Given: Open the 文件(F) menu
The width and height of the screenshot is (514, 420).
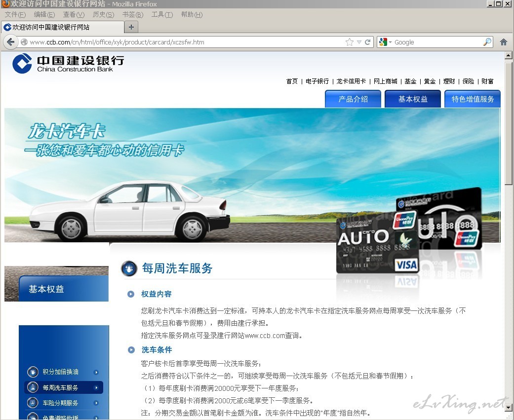Looking at the screenshot, I should (15, 14).
